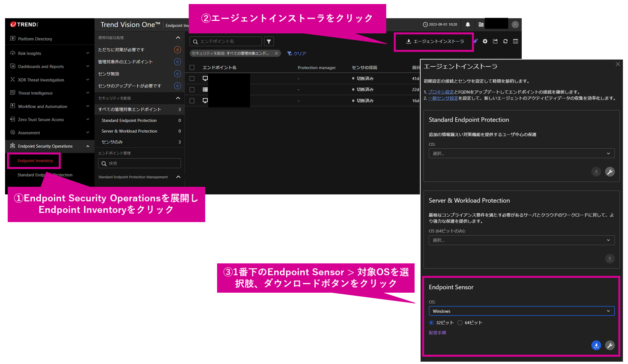Open Endpoint Inventory in sidebar
The image size is (628, 364).
tap(35, 161)
